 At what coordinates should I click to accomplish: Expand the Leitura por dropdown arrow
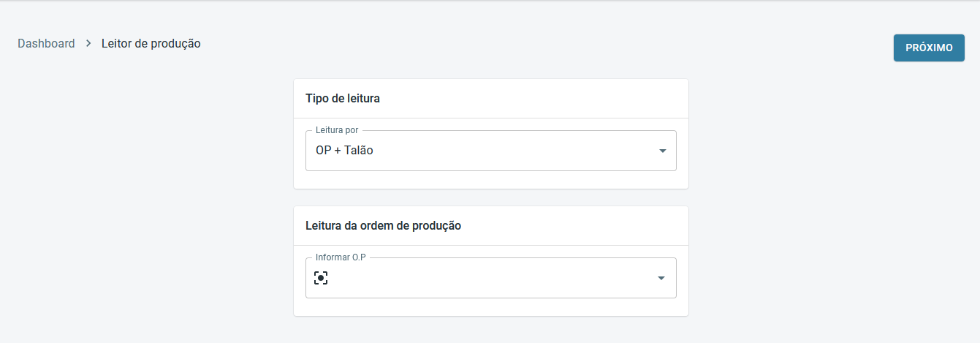(x=662, y=151)
